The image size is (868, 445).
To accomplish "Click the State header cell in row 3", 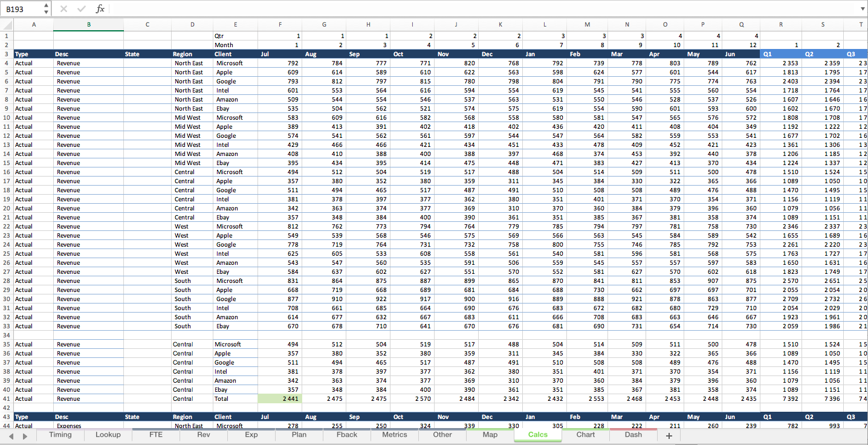I will [147, 54].
